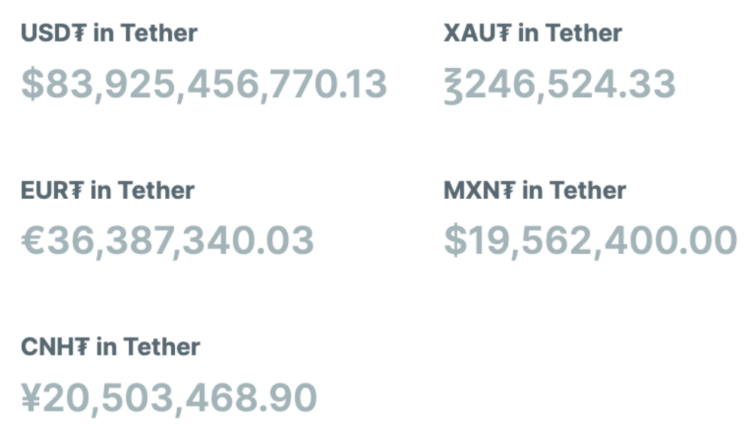Select the ¥20,503,468.90 amount
Image resolution: width=750 pixels, height=428 pixels.
[x=169, y=398]
